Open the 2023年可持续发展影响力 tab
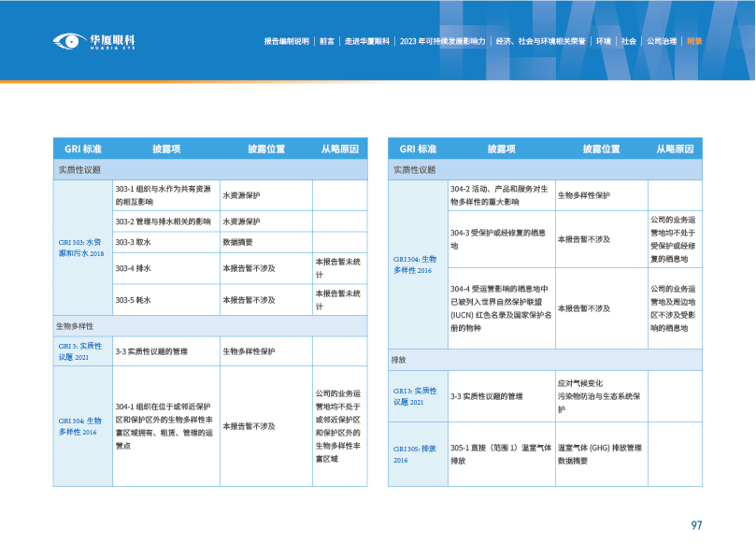The image size is (756, 557). coord(442,42)
